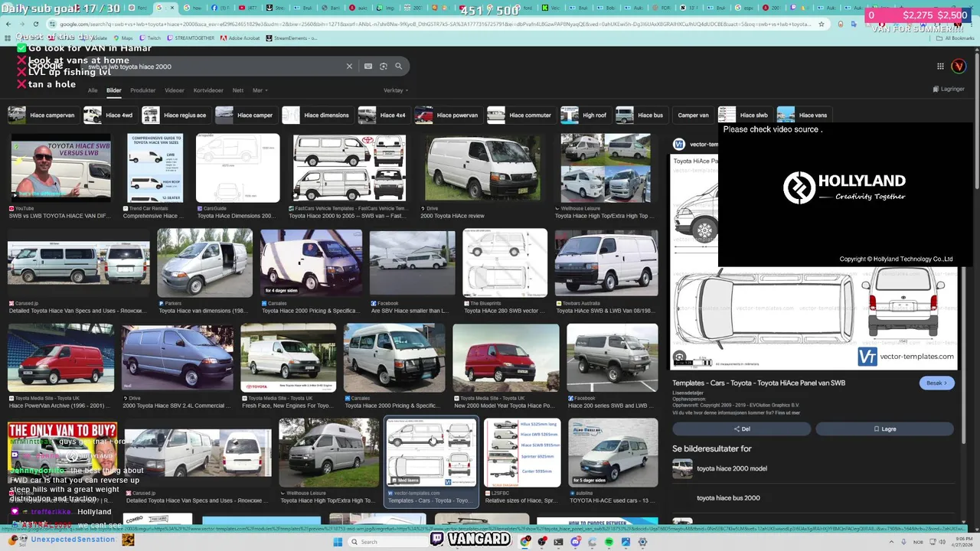Filter by Hiace bus chip
The width and height of the screenshot is (980, 551).
point(640,116)
